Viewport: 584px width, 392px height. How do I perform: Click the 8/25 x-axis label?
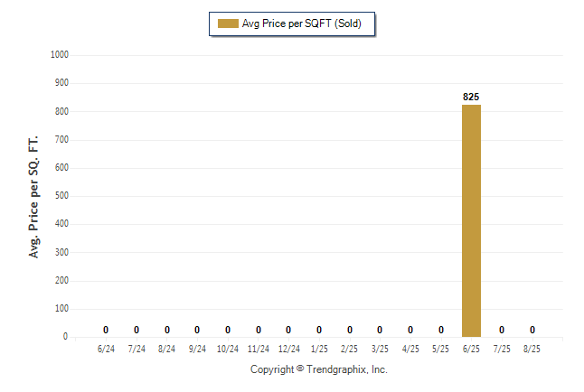point(532,349)
